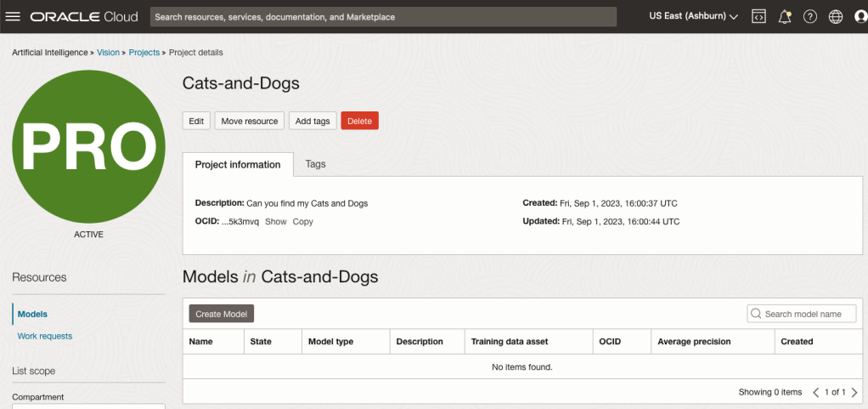This screenshot has height=409, width=868.
Task: Open the help question mark icon
Action: tap(810, 17)
